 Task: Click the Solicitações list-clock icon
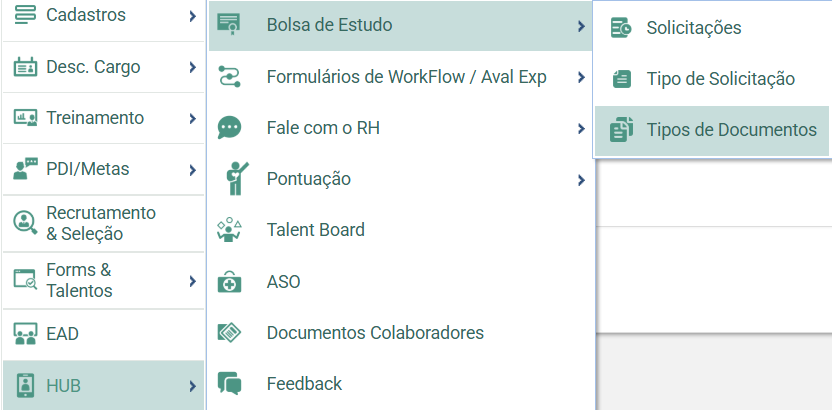click(621, 28)
